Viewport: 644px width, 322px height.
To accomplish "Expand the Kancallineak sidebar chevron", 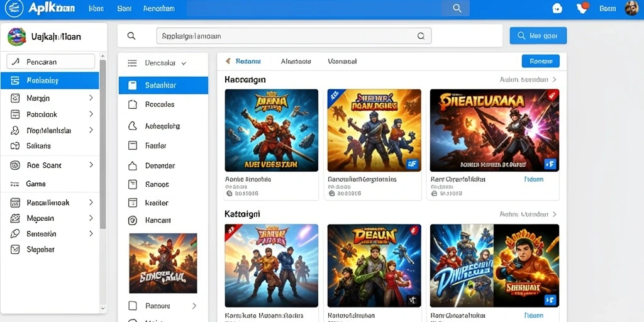I will coord(91,202).
